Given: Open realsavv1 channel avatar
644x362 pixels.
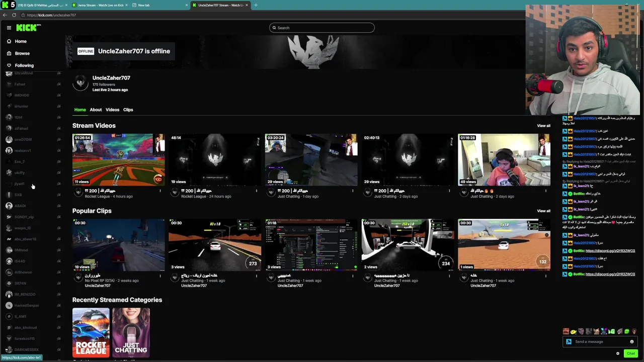Looking at the screenshot, I should pyautogui.click(x=9, y=150).
